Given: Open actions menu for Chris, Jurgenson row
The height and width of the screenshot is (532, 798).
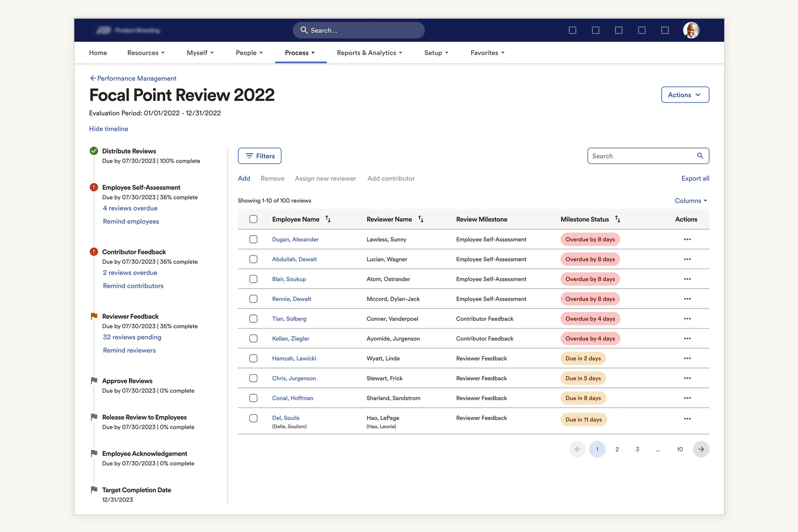Looking at the screenshot, I should pyautogui.click(x=687, y=378).
